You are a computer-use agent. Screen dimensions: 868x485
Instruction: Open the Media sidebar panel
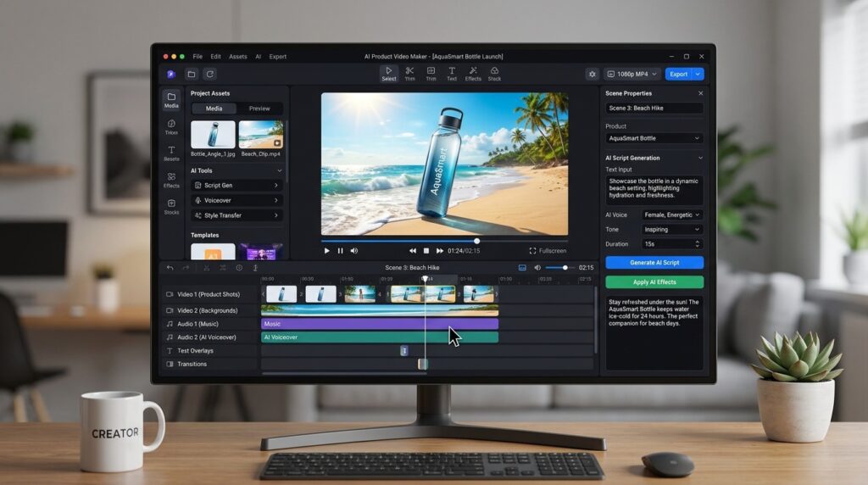tap(171, 100)
